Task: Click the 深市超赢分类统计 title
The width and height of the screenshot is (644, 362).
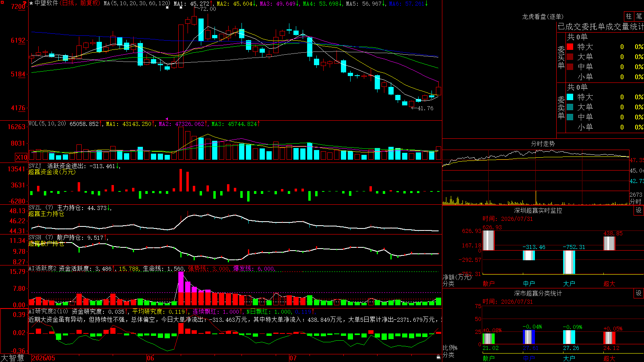Action: point(538,293)
